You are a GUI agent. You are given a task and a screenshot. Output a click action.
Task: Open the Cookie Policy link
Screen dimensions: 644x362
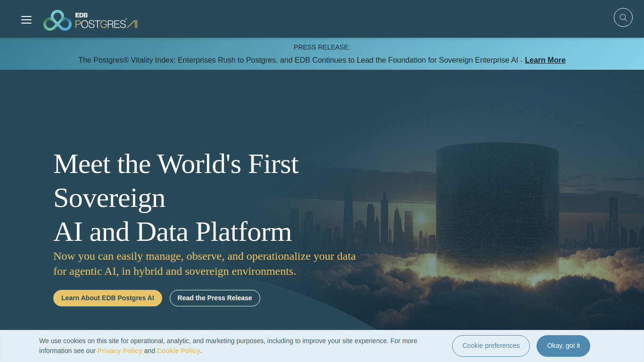pos(178,351)
